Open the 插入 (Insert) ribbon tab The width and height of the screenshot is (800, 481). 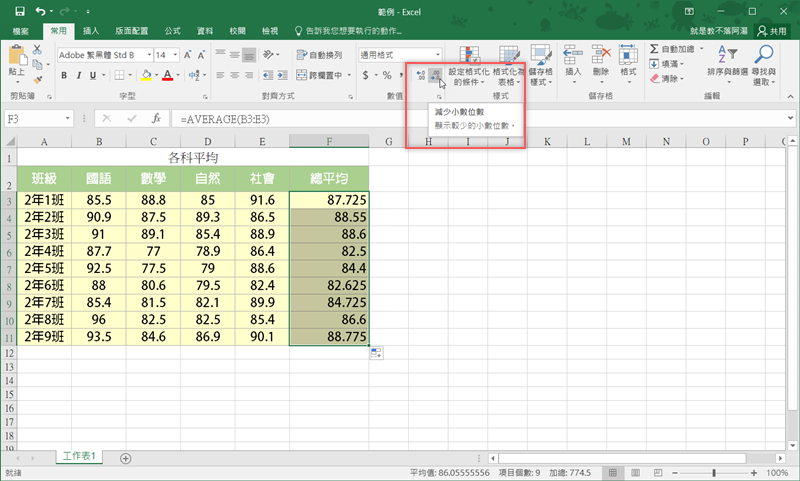(90, 32)
